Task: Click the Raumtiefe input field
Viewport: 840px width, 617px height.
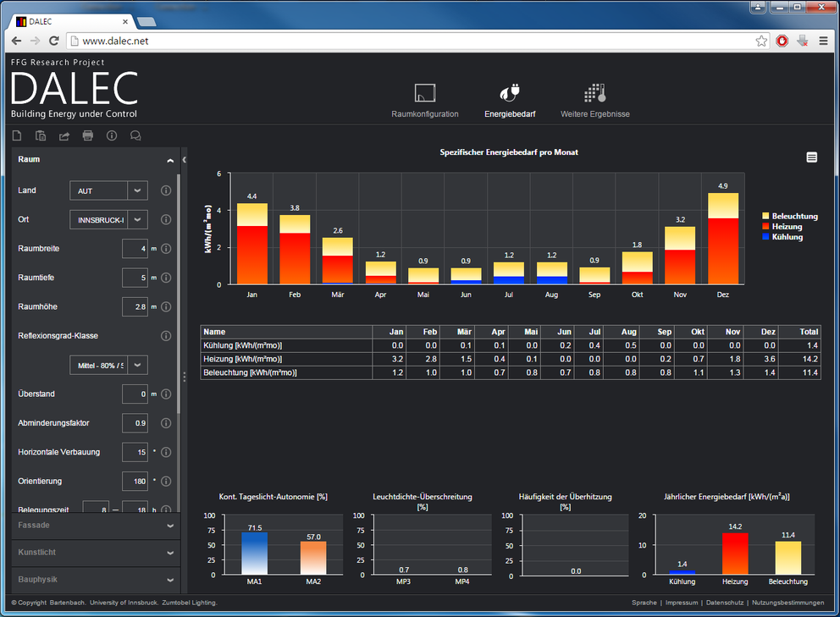Action: click(135, 278)
